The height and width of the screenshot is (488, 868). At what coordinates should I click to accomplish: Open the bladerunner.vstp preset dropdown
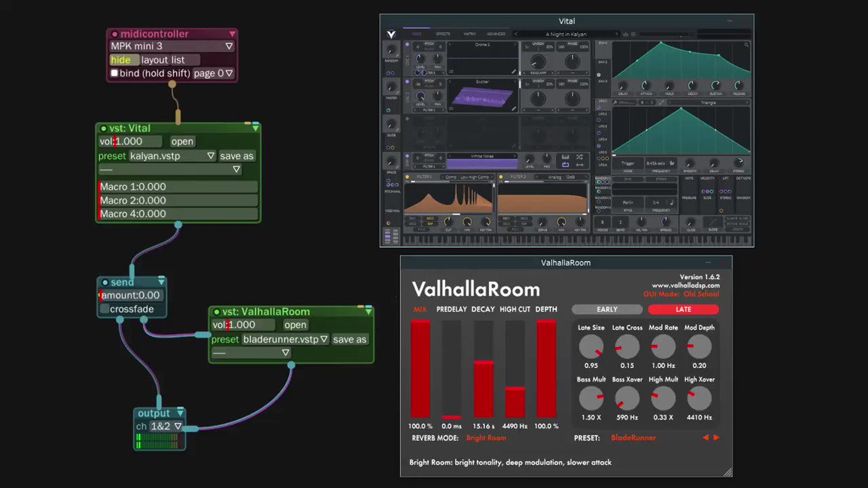click(285, 339)
